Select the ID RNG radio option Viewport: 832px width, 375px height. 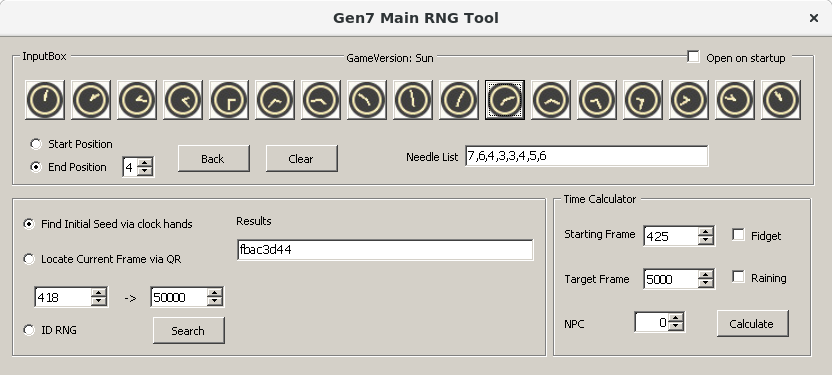(29, 330)
